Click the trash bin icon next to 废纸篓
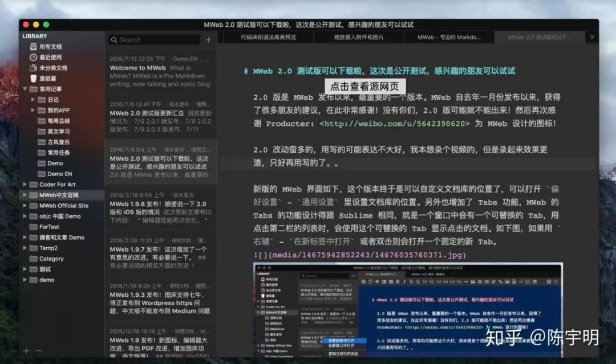Viewport: 616px width, 364px height. click(x=34, y=79)
